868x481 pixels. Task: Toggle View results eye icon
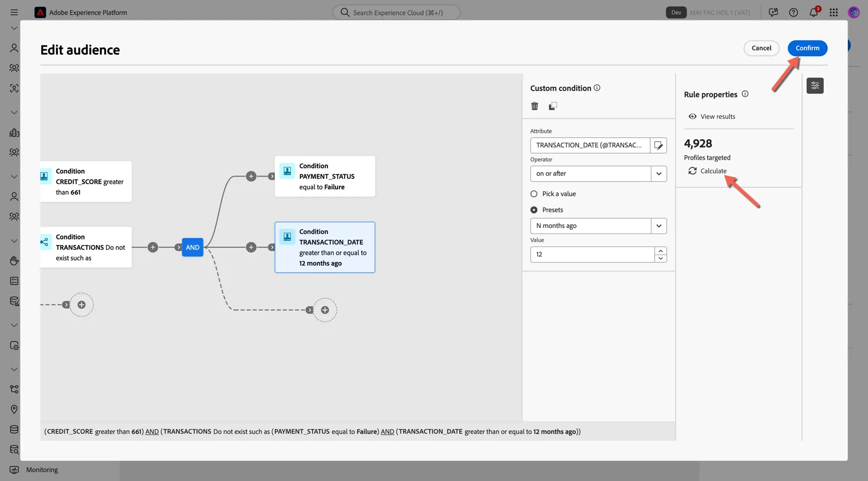(x=692, y=116)
